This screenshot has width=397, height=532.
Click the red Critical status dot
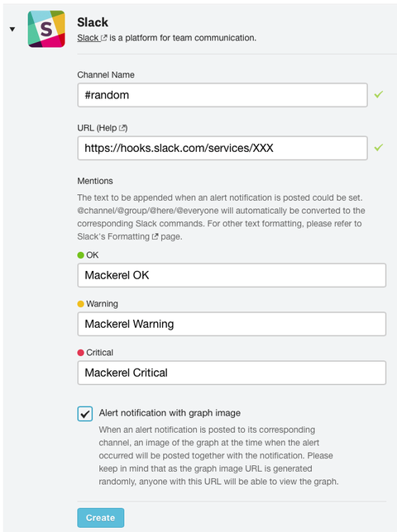pos(80,353)
